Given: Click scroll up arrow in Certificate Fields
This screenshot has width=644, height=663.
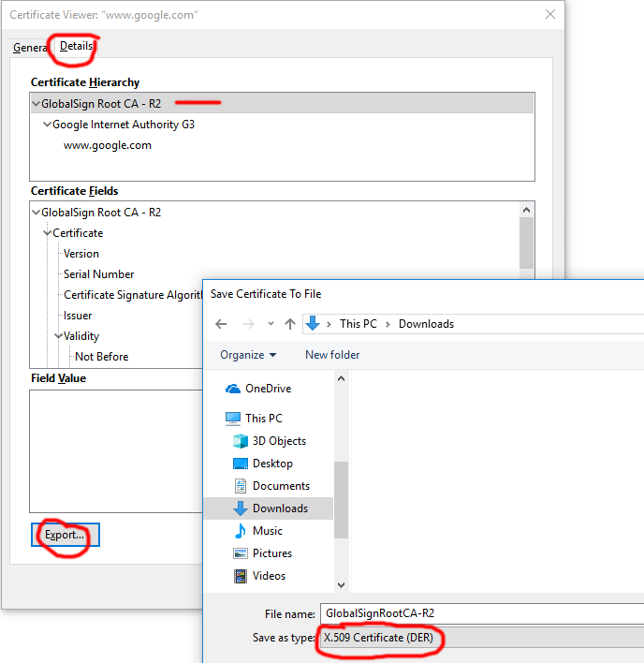Looking at the screenshot, I should [526, 210].
